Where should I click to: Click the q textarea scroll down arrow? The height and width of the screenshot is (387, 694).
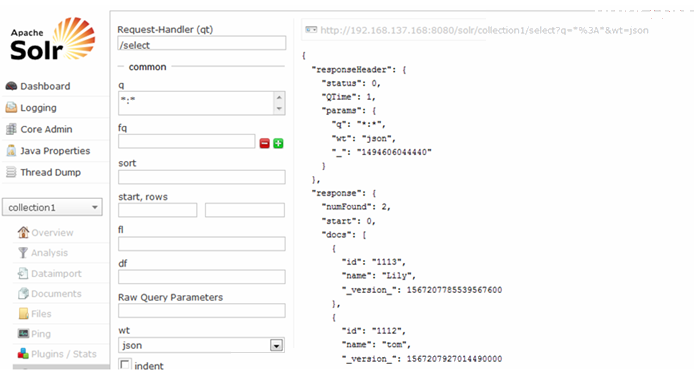(279, 109)
